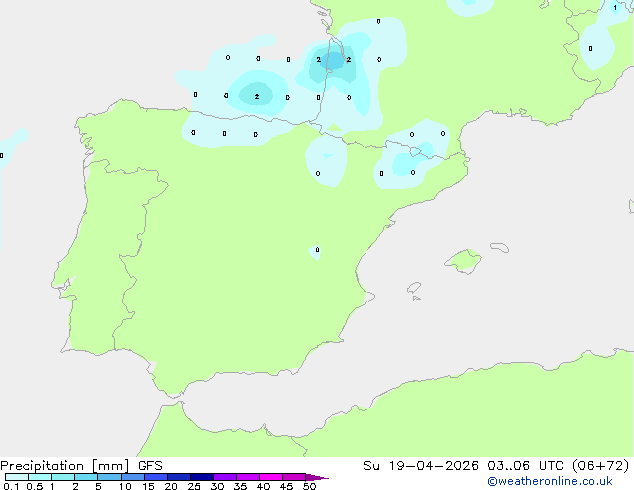Click the '2' value inside the Bay of Biscay blob
The height and width of the screenshot is (490, 634).
tap(257, 97)
